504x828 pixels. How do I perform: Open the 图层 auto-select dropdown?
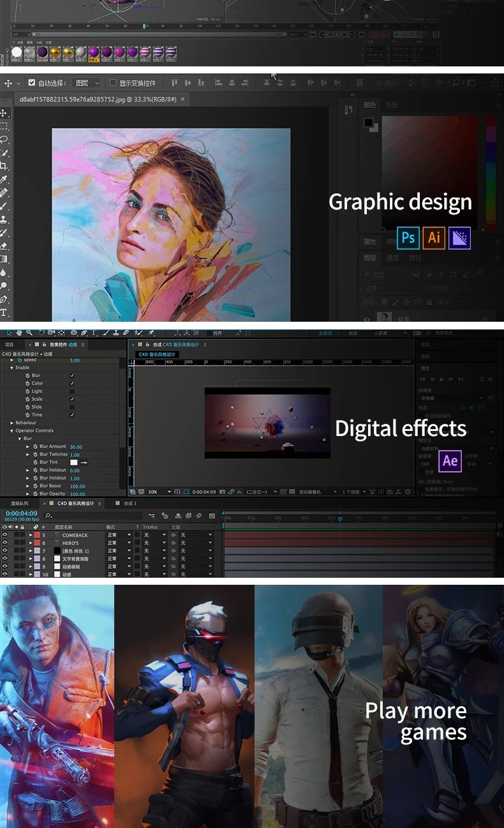point(87,83)
